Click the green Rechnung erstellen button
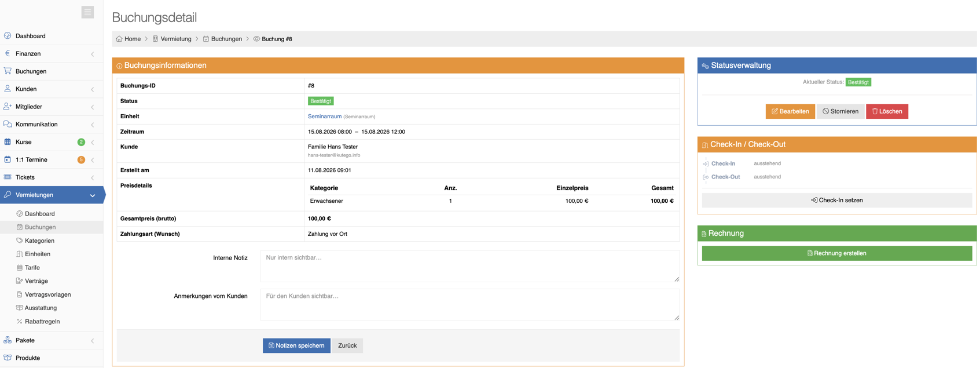 click(x=837, y=253)
